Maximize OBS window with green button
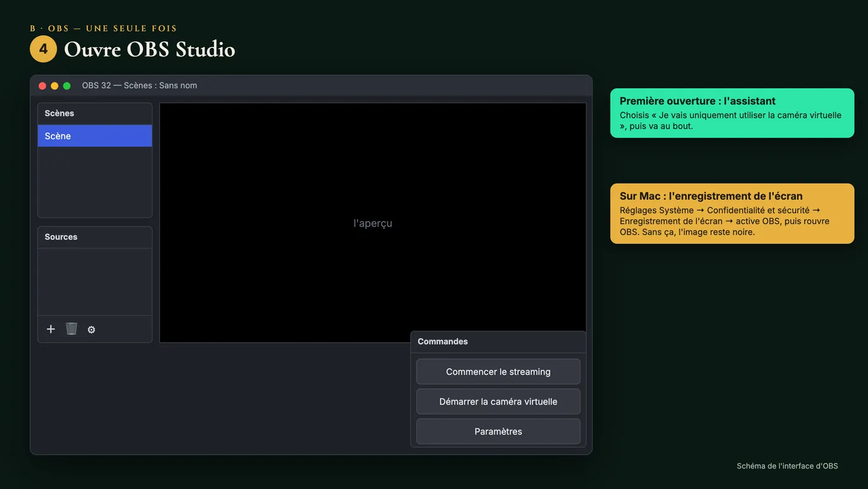This screenshot has width=868, height=489. [67, 86]
